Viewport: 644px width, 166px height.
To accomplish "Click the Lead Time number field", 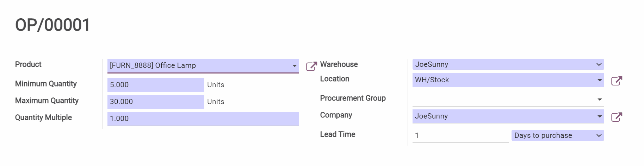I will point(460,135).
